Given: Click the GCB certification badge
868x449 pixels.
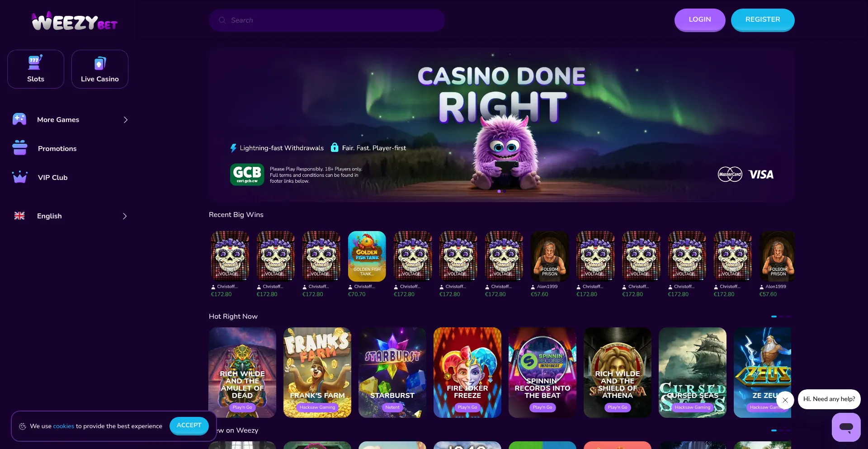Looking at the screenshot, I should 247,175.
